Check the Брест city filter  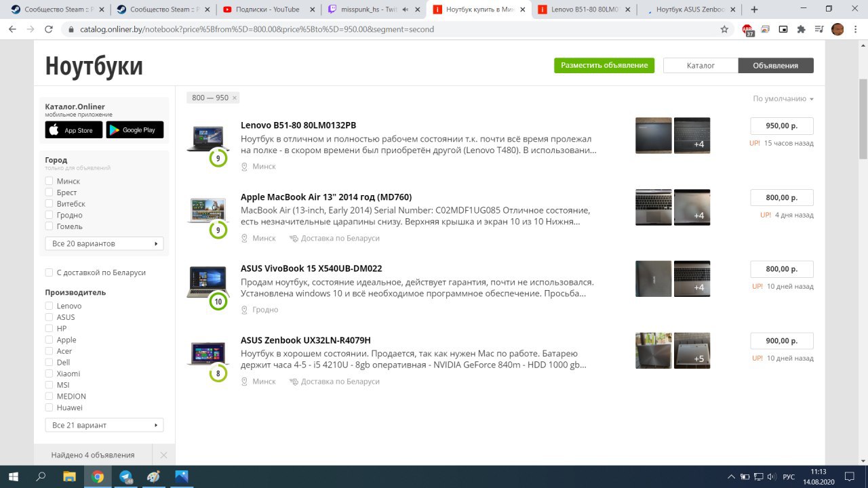[x=49, y=192]
